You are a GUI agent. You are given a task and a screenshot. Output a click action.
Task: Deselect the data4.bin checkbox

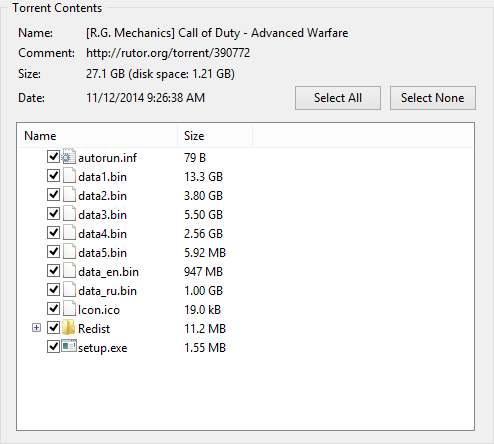click(53, 233)
